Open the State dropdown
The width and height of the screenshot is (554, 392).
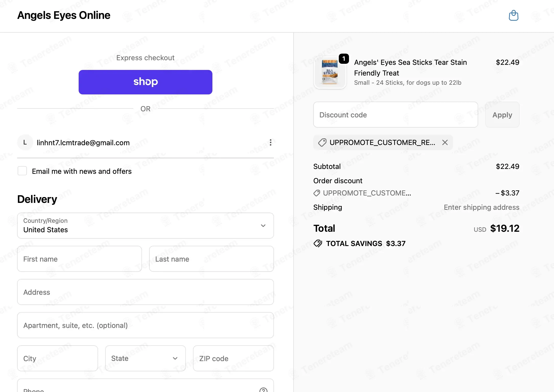pos(146,358)
